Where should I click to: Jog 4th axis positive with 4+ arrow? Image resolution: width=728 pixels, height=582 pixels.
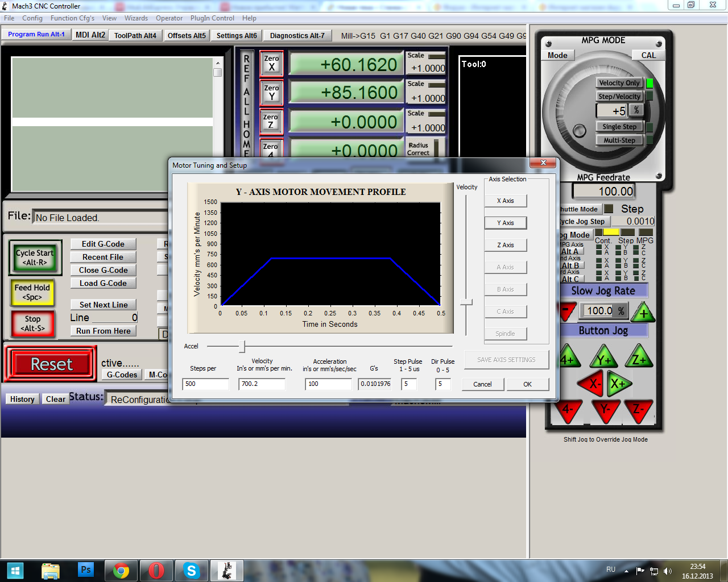(x=569, y=358)
